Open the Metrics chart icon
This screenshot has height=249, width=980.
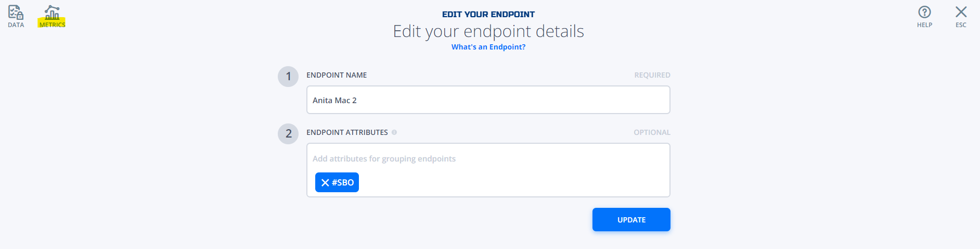[52, 12]
